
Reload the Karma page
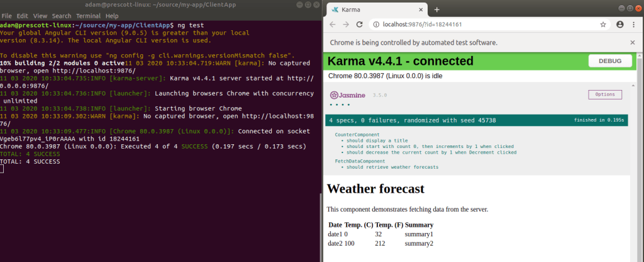360,25
